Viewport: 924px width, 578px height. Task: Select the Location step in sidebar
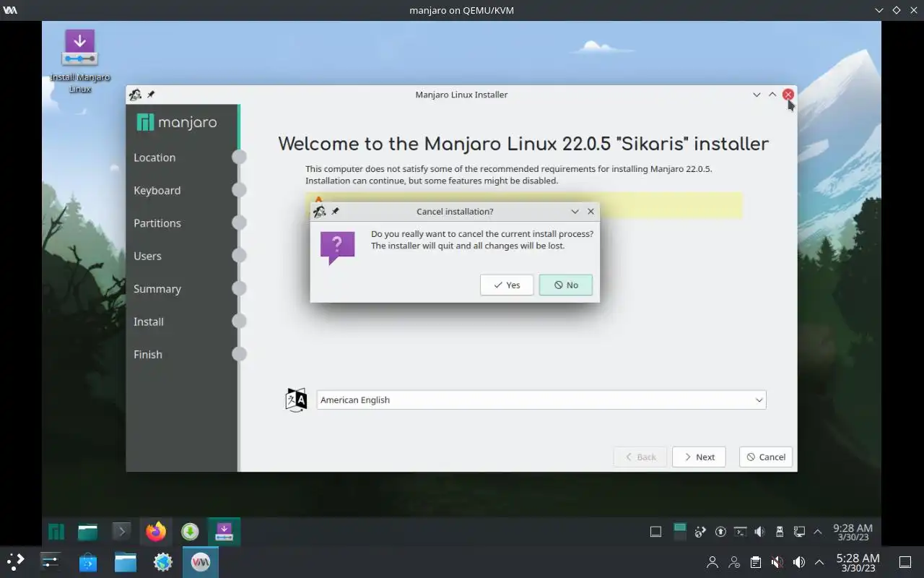154,158
